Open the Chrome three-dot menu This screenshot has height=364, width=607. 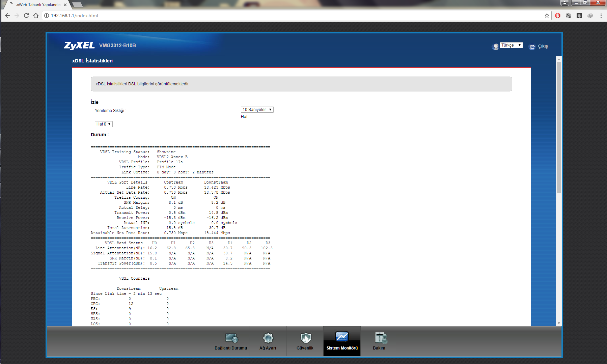coord(601,16)
